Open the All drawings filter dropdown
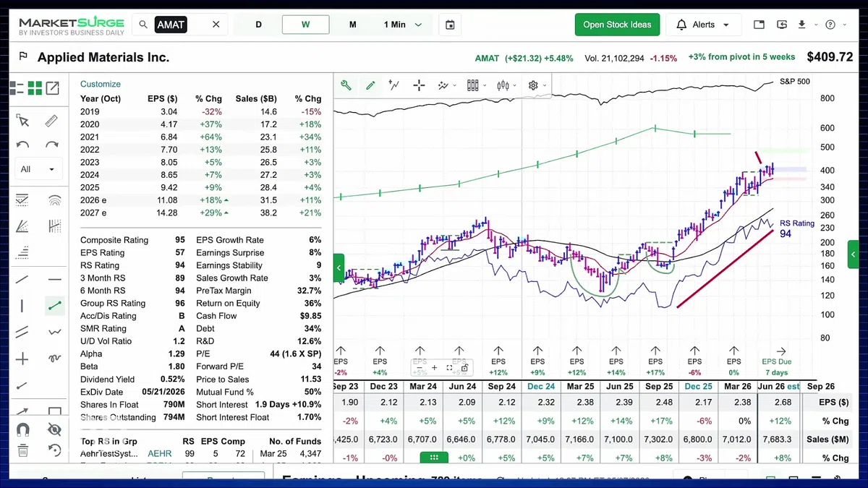This screenshot has height=488, width=868. pyautogui.click(x=38, y=169)
